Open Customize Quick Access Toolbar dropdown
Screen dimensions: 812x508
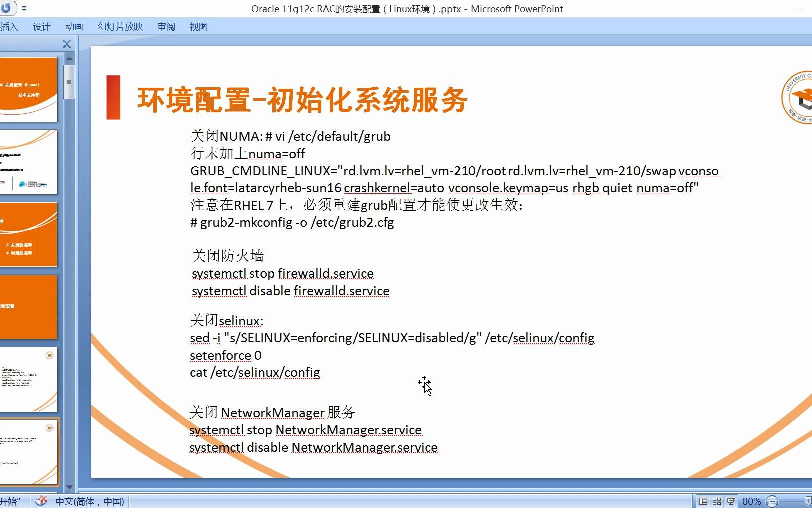pyautogui.click(x=24, y=8)
